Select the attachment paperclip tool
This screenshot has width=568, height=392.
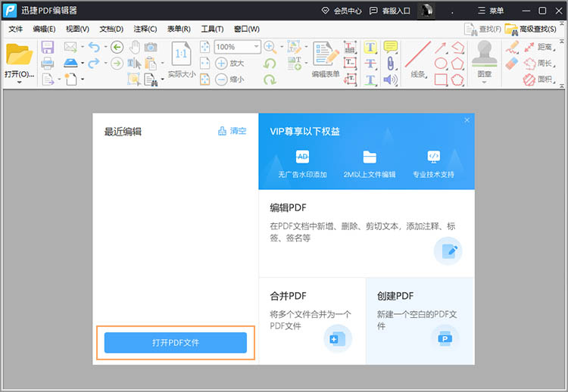click(391, 63)
